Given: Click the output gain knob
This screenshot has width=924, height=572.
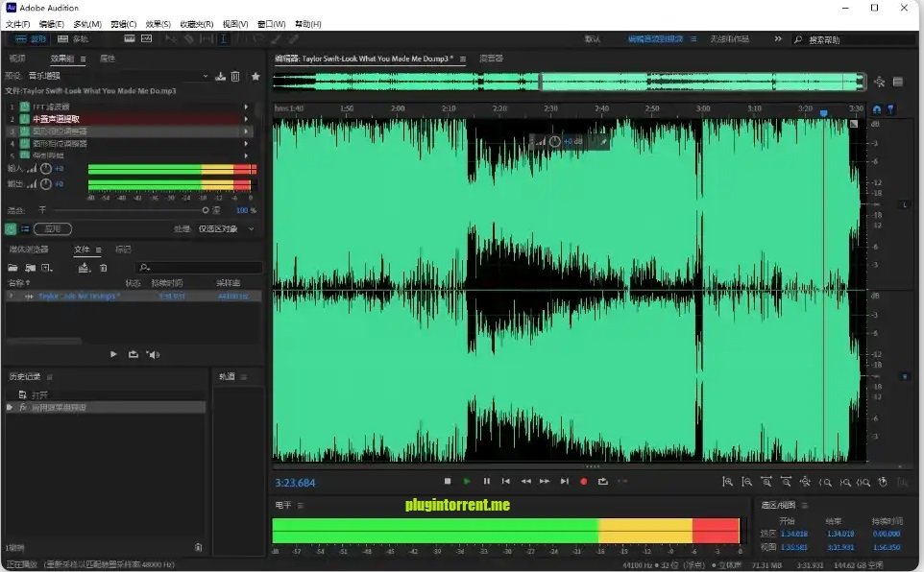Looking at the screenshot, I should pos(46,184).
